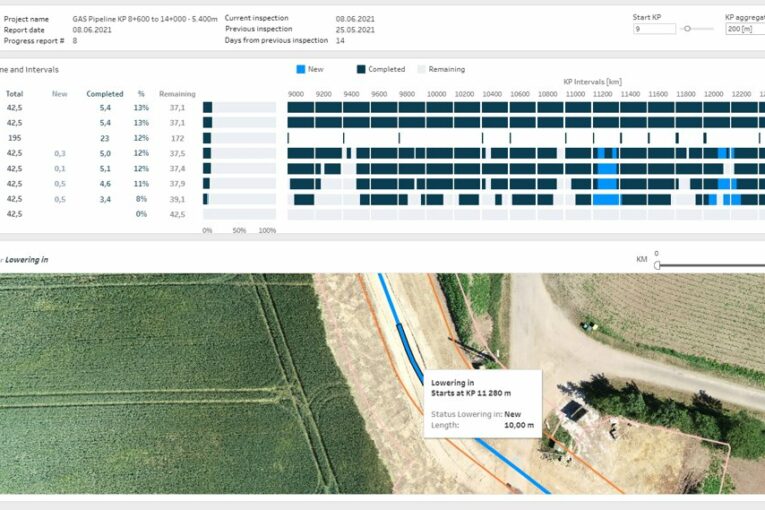Select the 9000 KP interval label

tap(297, 94)
